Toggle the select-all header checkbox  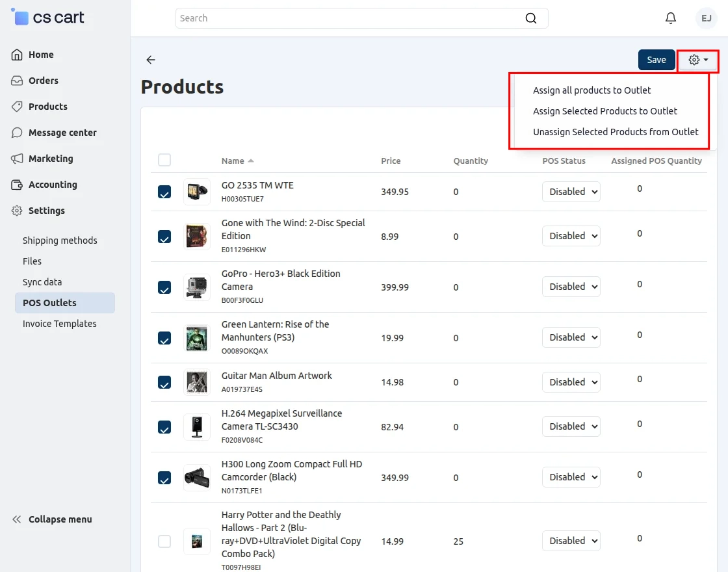click(x=164, y=160)
